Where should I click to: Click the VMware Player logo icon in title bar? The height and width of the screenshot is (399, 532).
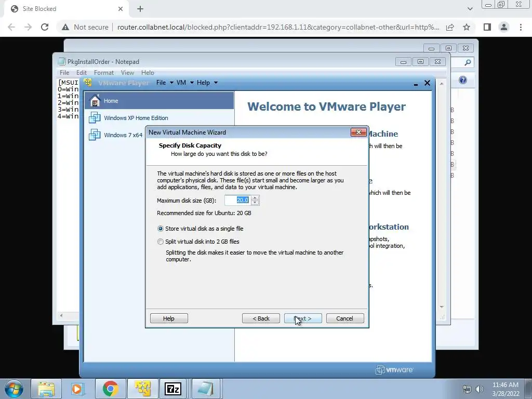[88, 83]
